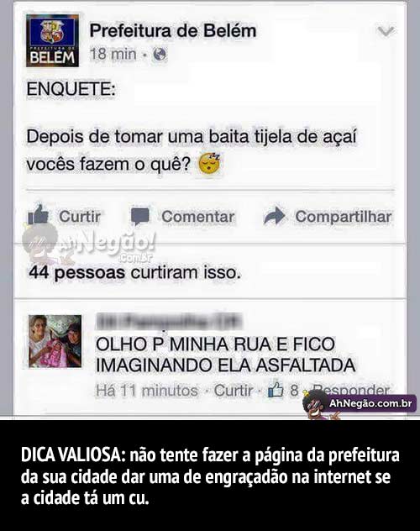Image resolution: width=420 pixels, height=531 pixels.
Task: Click the Curtir label under post
Action: pyautogui.click(x=80, y=217)
